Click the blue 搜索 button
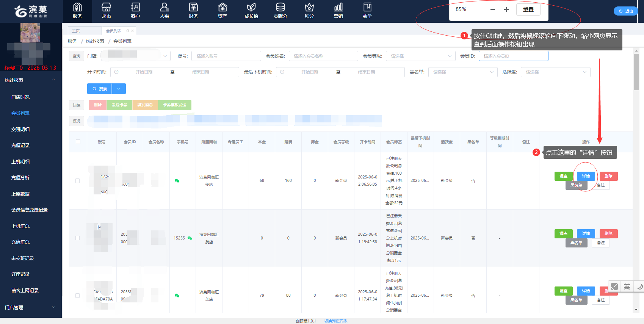 (100, 89)
